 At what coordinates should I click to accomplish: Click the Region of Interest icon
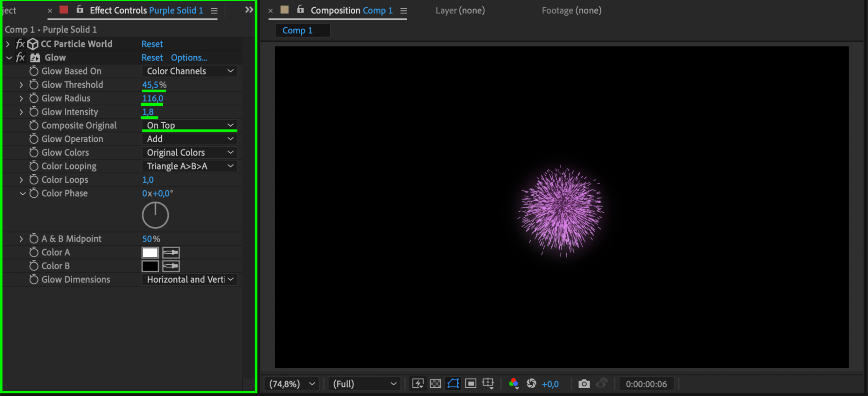[471, 384]
